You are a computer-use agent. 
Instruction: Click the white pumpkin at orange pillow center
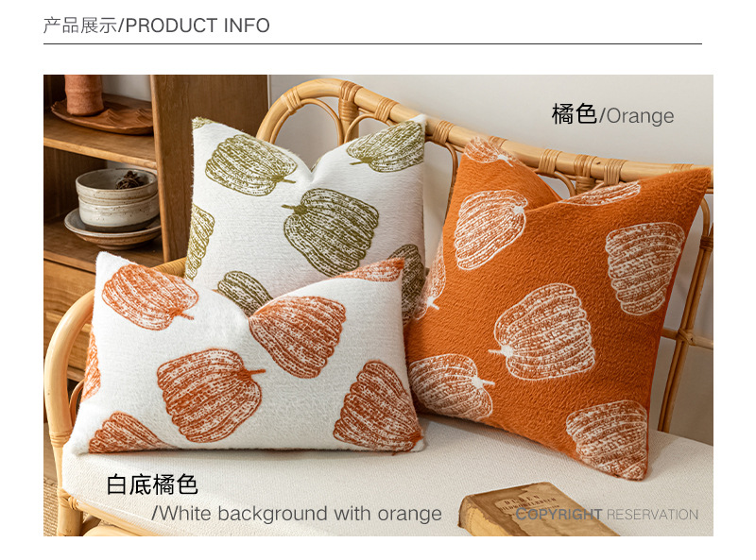point(542,332)
